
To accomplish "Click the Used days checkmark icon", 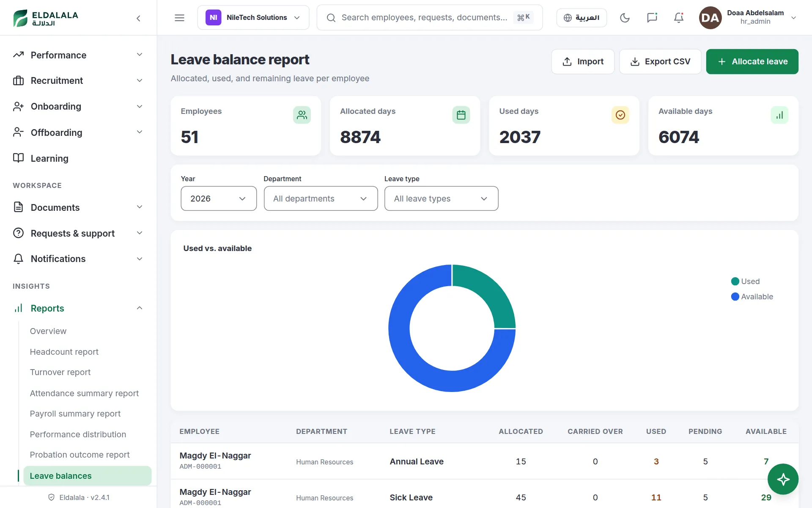I will (x=620, y=115).
